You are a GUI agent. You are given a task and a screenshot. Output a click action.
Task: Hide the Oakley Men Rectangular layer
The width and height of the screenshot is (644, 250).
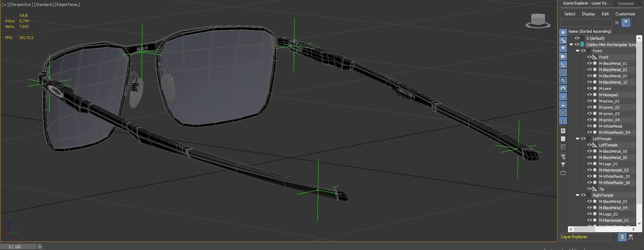click(577, 45)
